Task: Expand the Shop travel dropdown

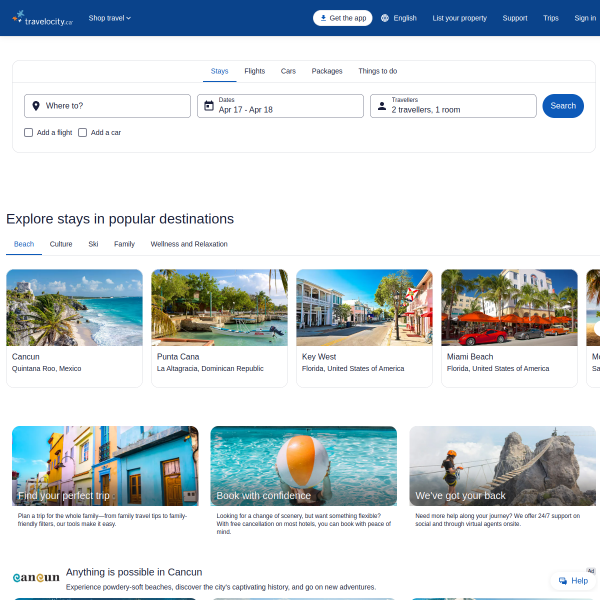Action: click(109, 18)
